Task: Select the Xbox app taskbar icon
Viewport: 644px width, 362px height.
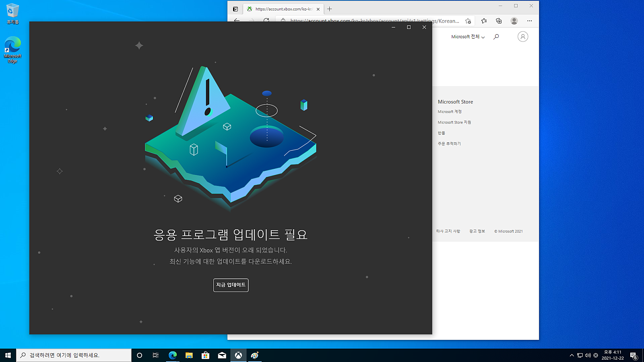Action: click(239, 355)
